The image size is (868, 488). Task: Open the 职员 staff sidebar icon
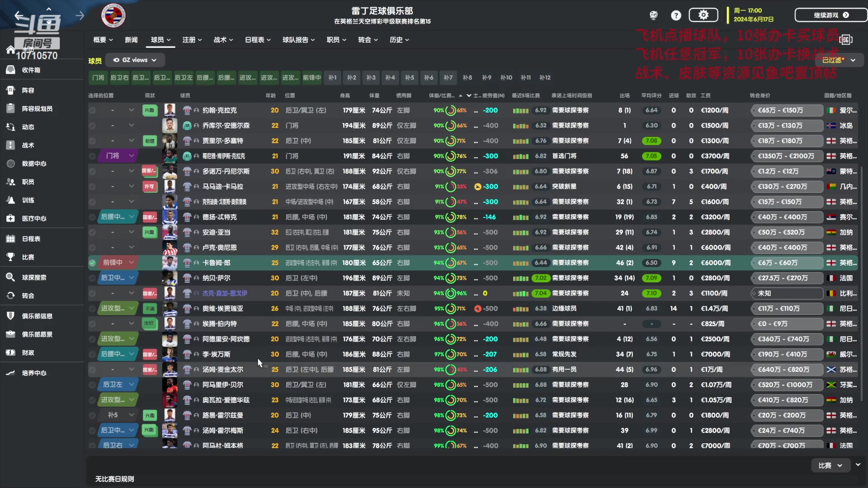coord(10,182)
